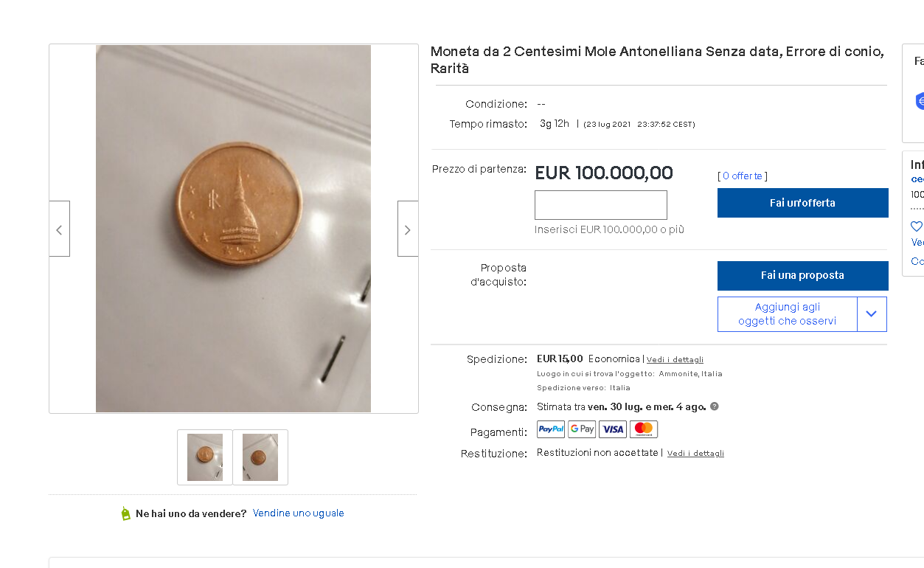Click the Google Pay payment icon

click(582, 429)
